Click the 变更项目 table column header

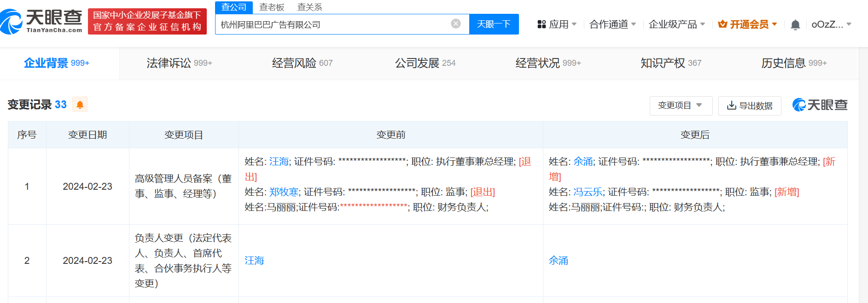tap(184, 135)
